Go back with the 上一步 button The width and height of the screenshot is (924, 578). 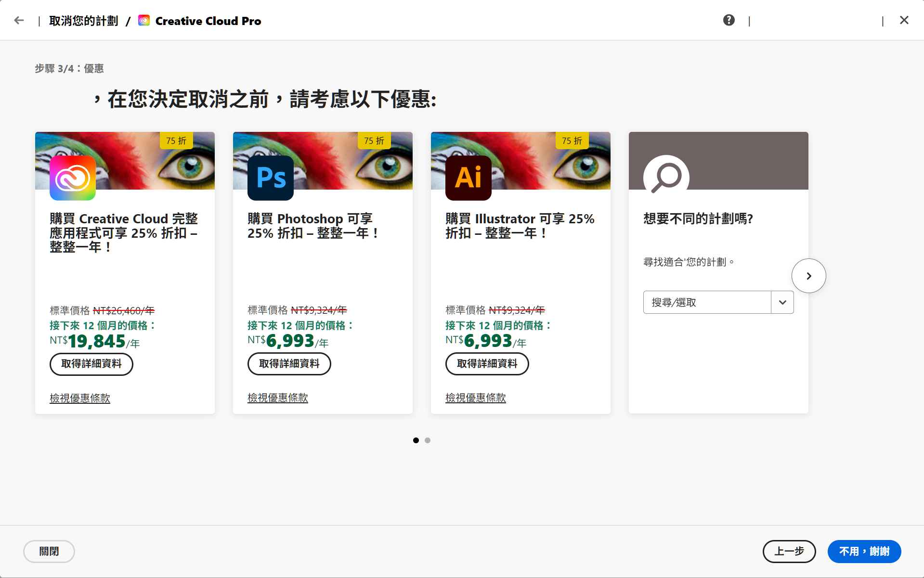(789, 552)
